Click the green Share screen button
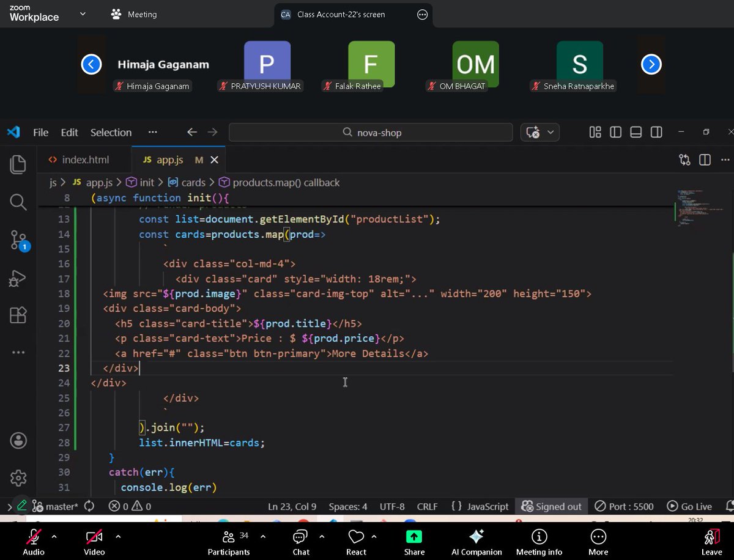This screenshot has height=560, width=734. click(414, 542)
